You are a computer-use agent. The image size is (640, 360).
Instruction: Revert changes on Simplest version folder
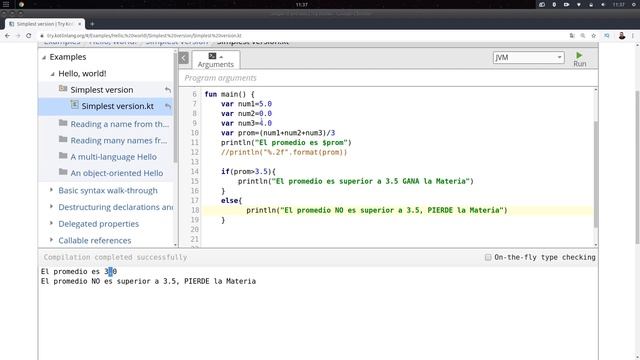point(168,90)
